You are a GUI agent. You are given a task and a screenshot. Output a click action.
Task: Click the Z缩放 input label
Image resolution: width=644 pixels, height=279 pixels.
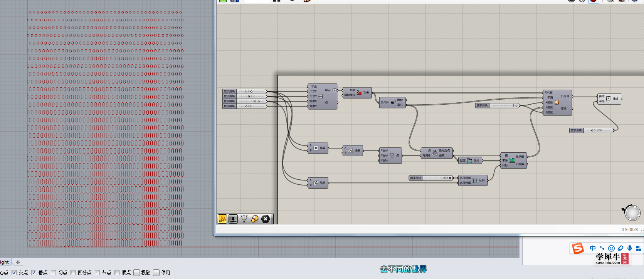549,112
